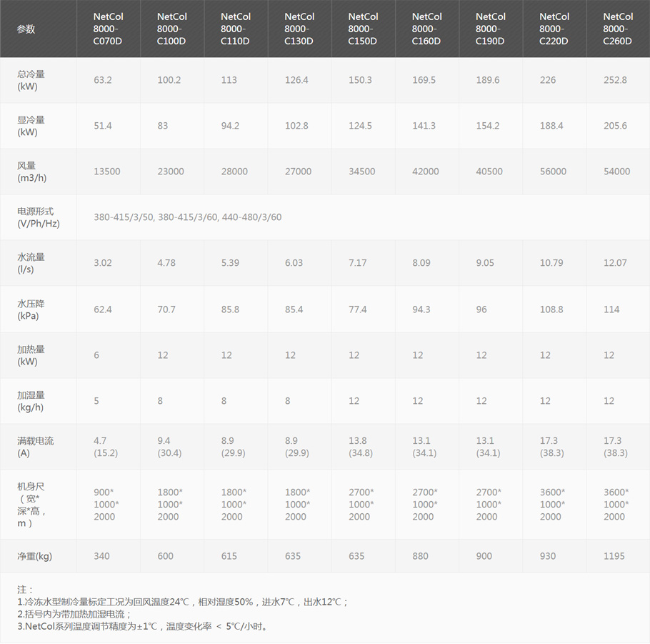
Task: Select the NetCol 8000-C190D column header
Action: click(491, 29)
